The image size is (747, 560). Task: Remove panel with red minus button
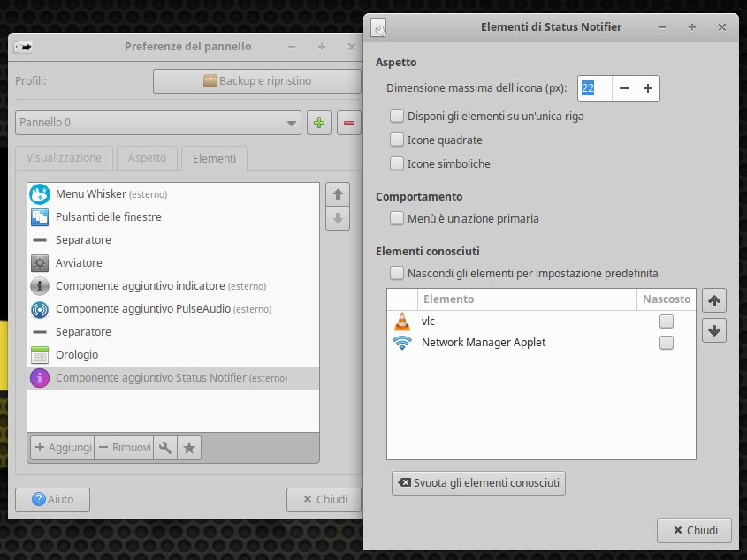pos(348,123)
